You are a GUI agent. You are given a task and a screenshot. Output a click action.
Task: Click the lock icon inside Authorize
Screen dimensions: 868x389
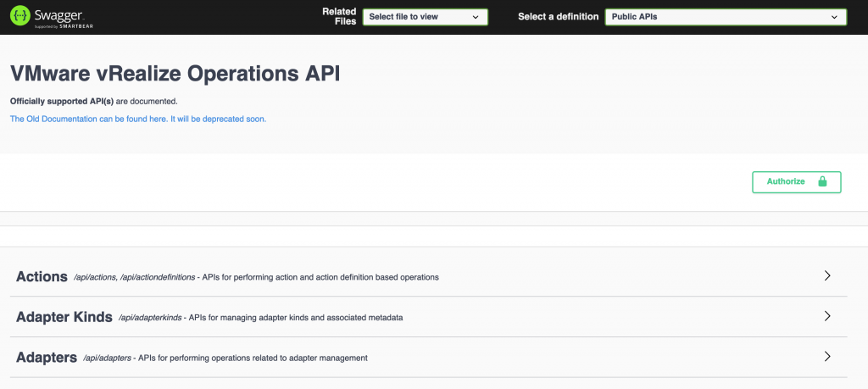tap(821, 181)
